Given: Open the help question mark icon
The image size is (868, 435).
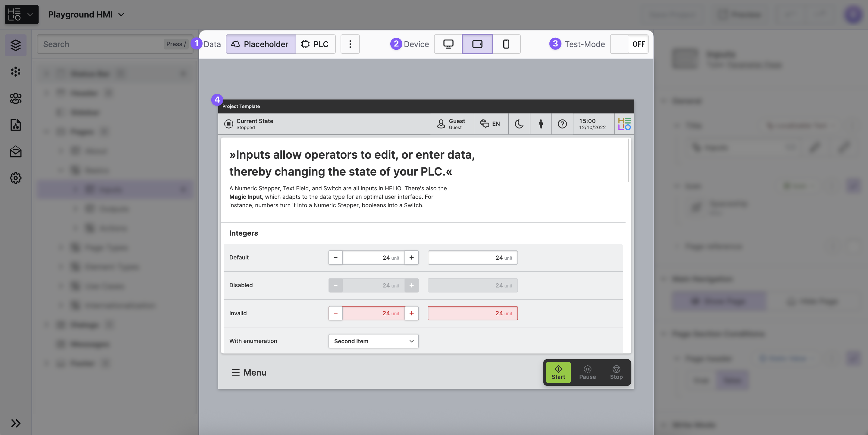Looking at the screenshot, I should point(562,124).
